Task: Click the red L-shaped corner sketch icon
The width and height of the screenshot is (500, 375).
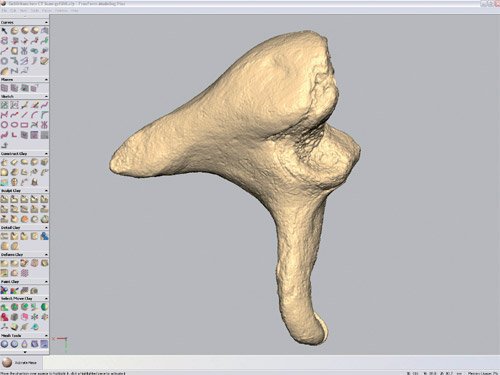Action: pyautogui.click(x=14, y=135)
